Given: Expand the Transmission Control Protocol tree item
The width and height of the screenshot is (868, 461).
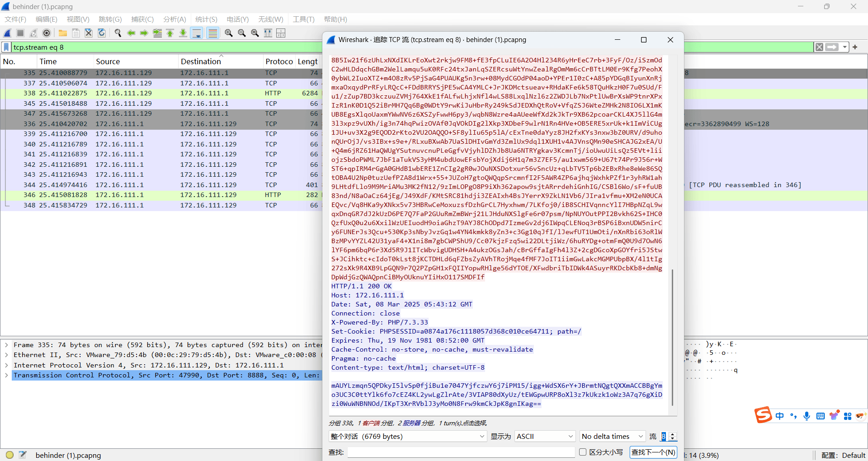Looking at the screenshot, I should [6, 375].
